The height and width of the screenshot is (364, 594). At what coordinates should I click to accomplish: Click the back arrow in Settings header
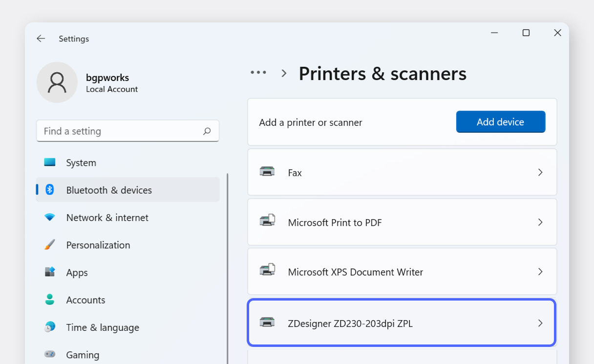pos(41,39)
